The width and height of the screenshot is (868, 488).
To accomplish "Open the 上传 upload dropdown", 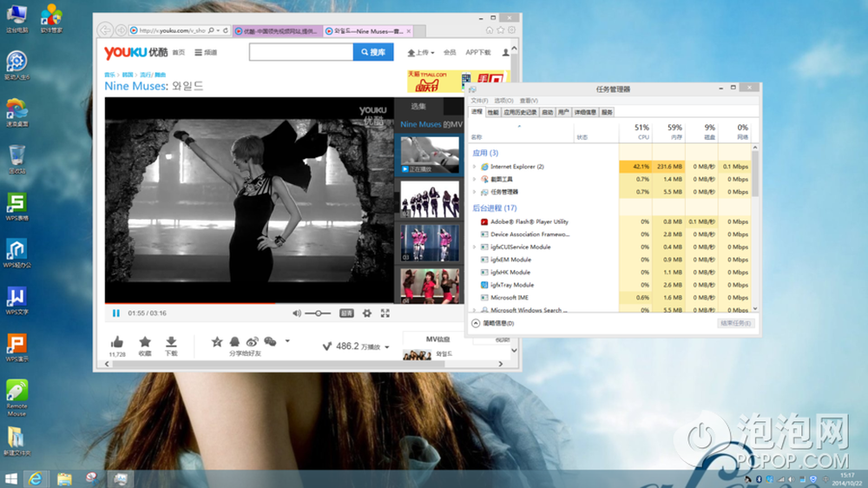I will tap(421, 53).
